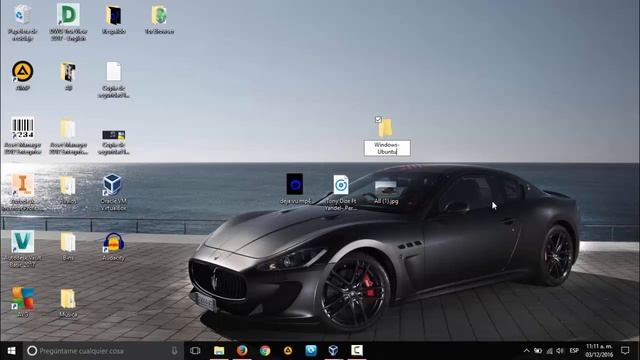The image size is (640, 360).
Task: Open VirtualBox from the taskbar
Action: [x=333, y=351]
